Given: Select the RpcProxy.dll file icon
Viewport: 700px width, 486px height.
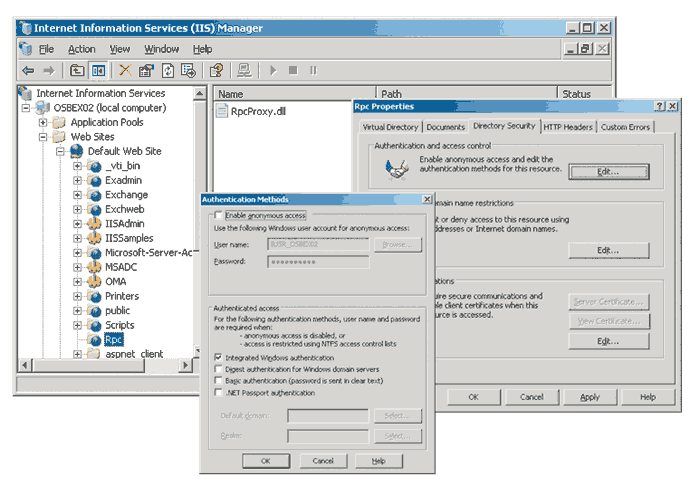Looking at the screenshot, I should 223,112.
